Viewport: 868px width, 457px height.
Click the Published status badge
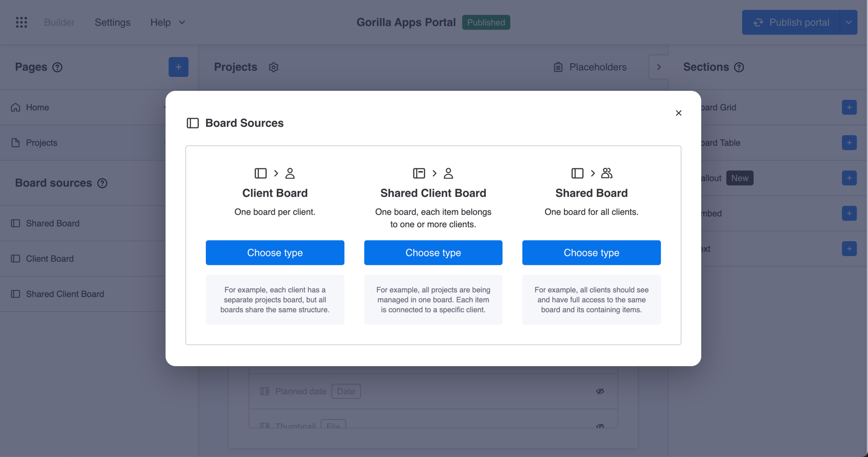486,22
